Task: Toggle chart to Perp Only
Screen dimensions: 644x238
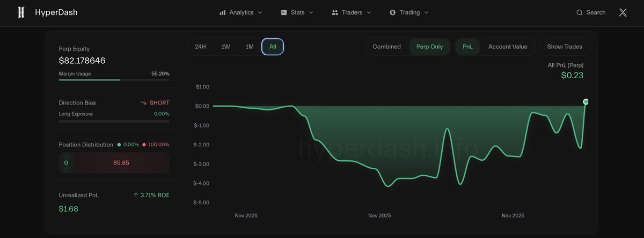Action: pos(429,47)
